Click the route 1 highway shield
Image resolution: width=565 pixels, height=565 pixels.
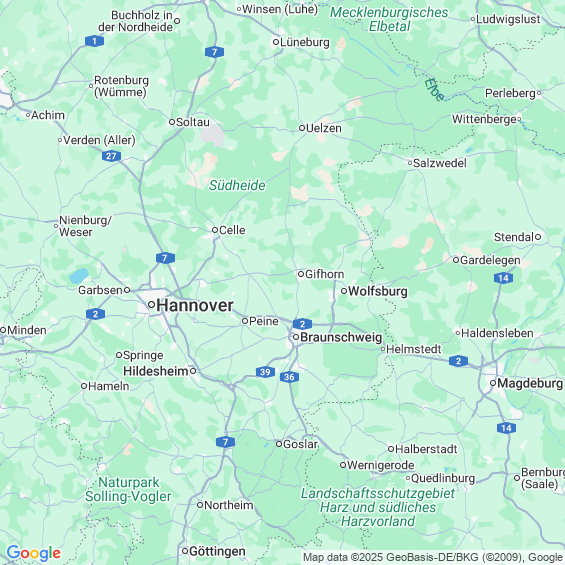point(94,41)
